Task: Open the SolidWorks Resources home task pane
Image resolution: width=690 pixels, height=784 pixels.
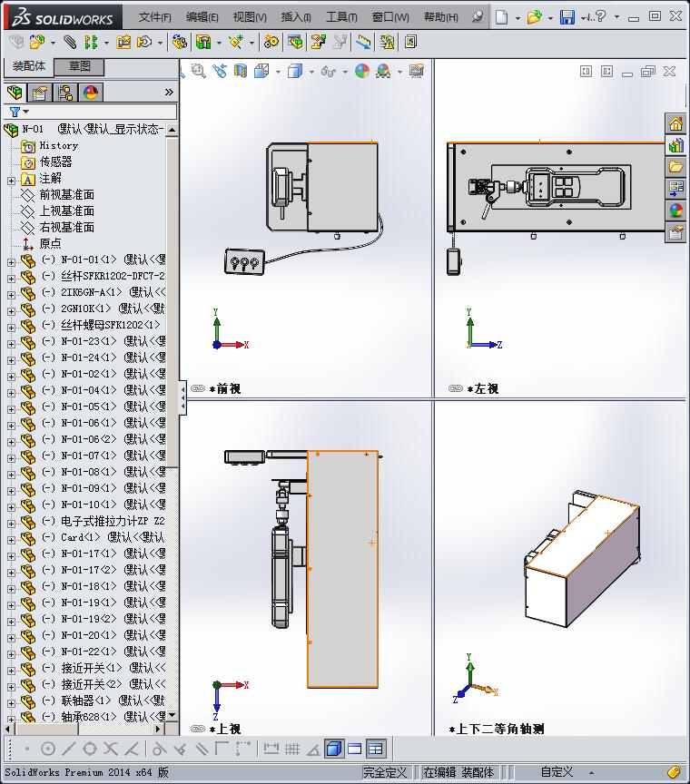Action: click(x=675, y=123)
